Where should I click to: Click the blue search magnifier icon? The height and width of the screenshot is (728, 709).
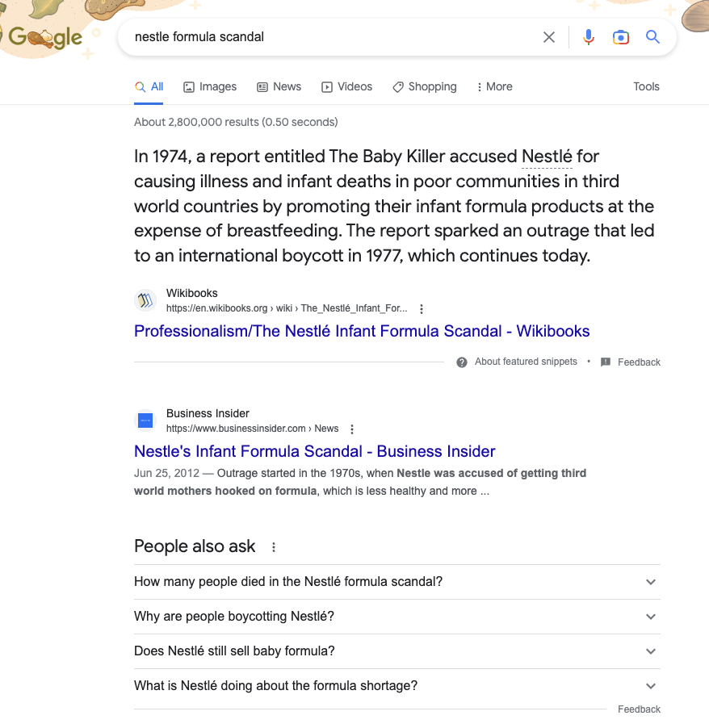pos(652,36)
